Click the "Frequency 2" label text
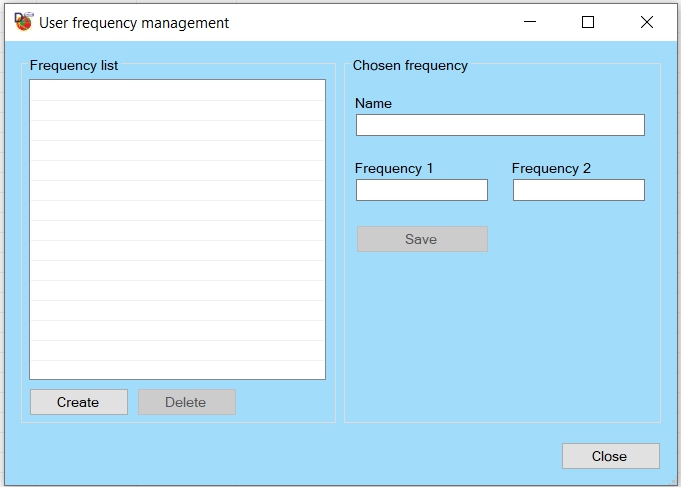Viewport: 681px width, 487px height. (x=551, y=168)
